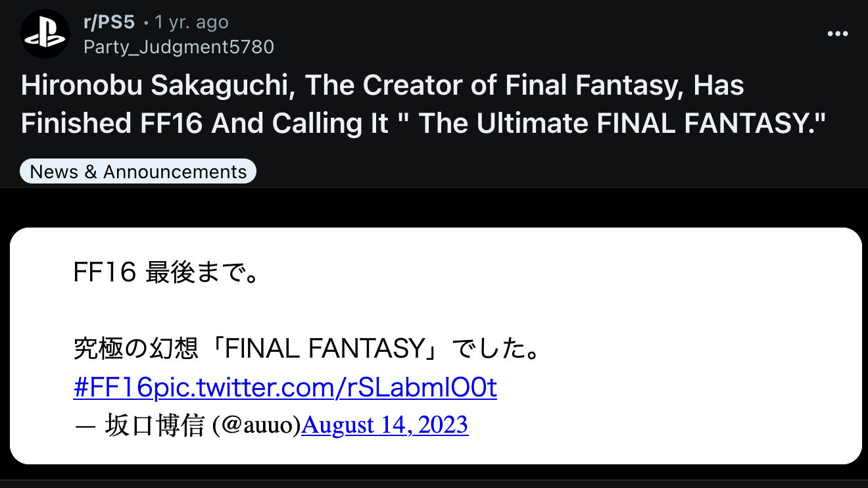
Task: Click the black area above the tweet card
Action: click(434, 208)
